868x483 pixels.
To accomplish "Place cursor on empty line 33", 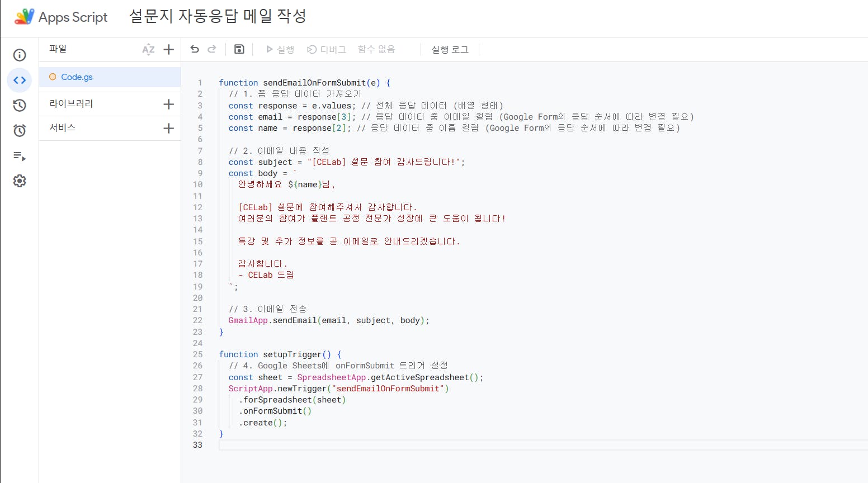I will point(542,445).
